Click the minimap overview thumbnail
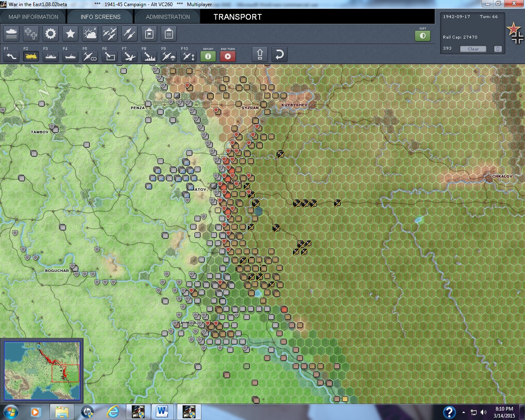525x420 pixels. [x=42, y=371]
